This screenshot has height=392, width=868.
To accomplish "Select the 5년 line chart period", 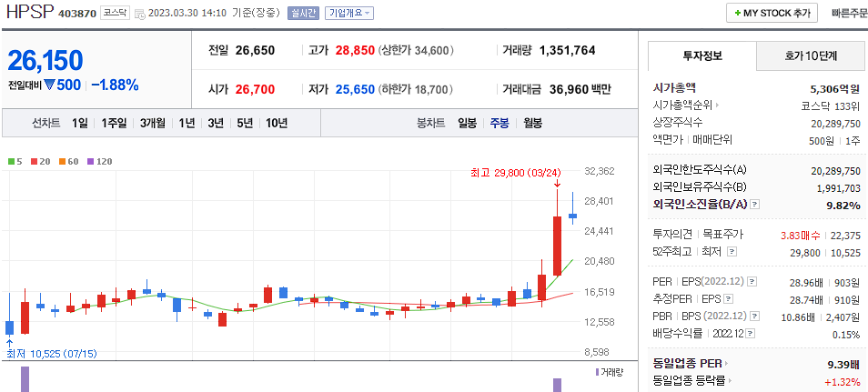I will 245,123.
